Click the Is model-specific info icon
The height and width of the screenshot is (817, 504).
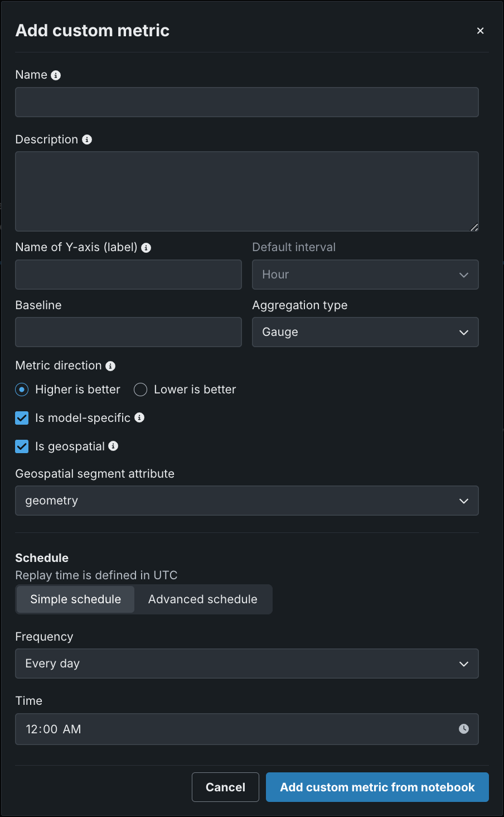pos(139,417)
